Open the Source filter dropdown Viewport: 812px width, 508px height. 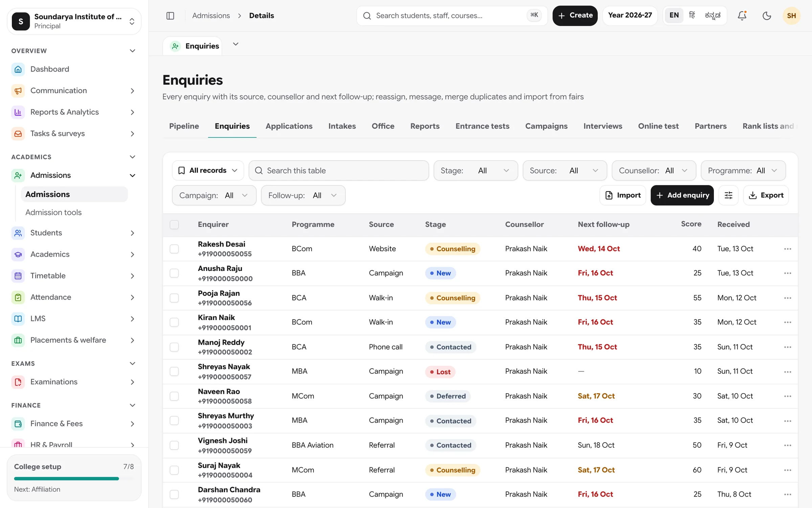tap(564, 170)
